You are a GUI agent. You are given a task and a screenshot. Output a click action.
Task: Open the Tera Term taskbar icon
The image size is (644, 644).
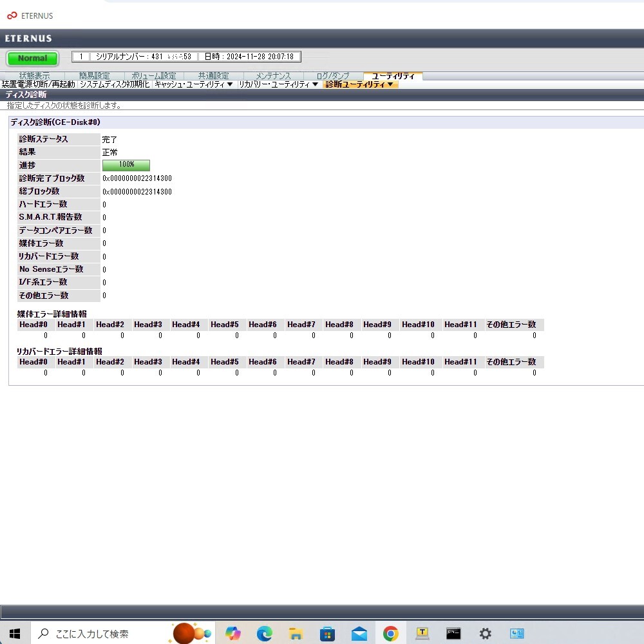[x=422, y=634]
